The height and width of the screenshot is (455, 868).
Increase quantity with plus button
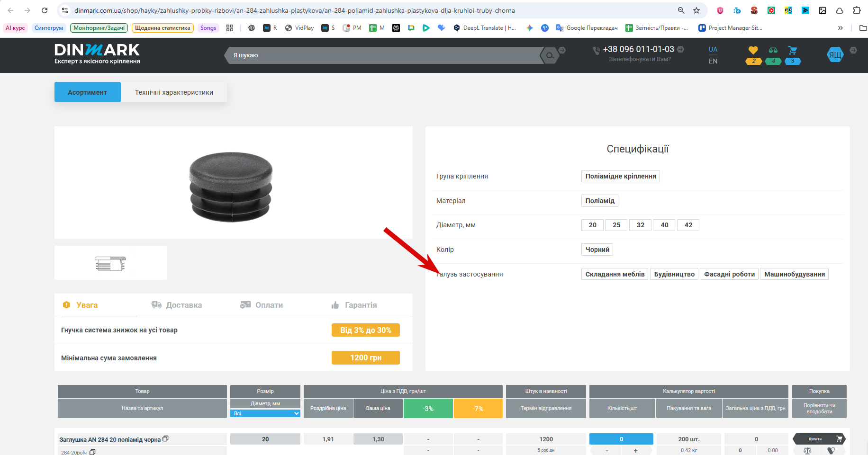(636, 450)
